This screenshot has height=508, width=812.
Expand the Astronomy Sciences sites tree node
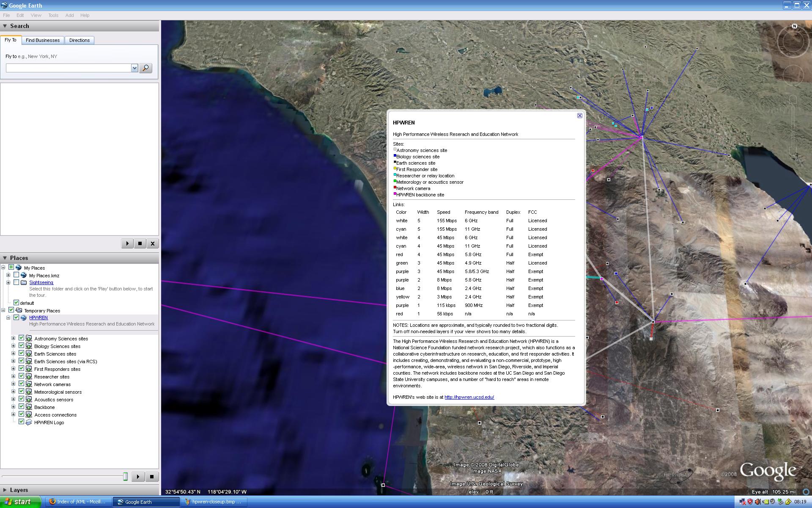13,338
